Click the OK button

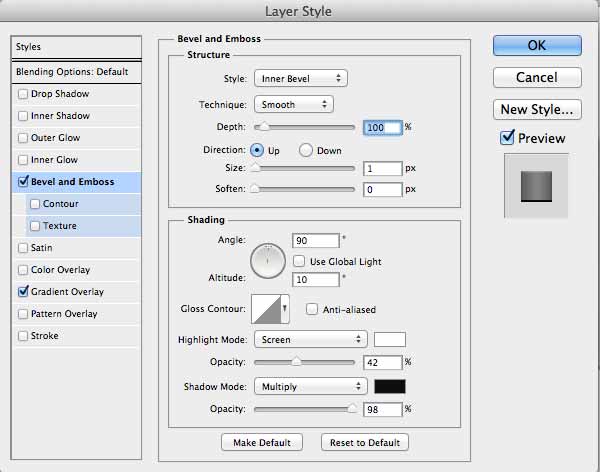pyautogui.click(x=537, y=46)
